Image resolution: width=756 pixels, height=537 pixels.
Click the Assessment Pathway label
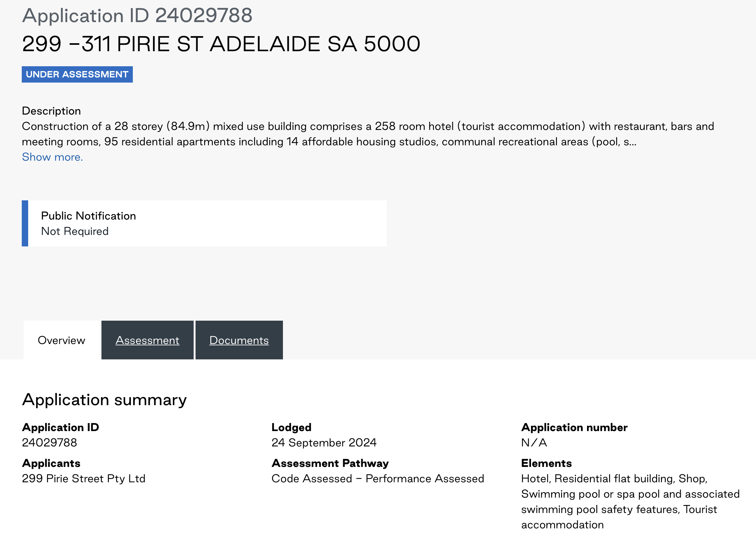point(330,463)
